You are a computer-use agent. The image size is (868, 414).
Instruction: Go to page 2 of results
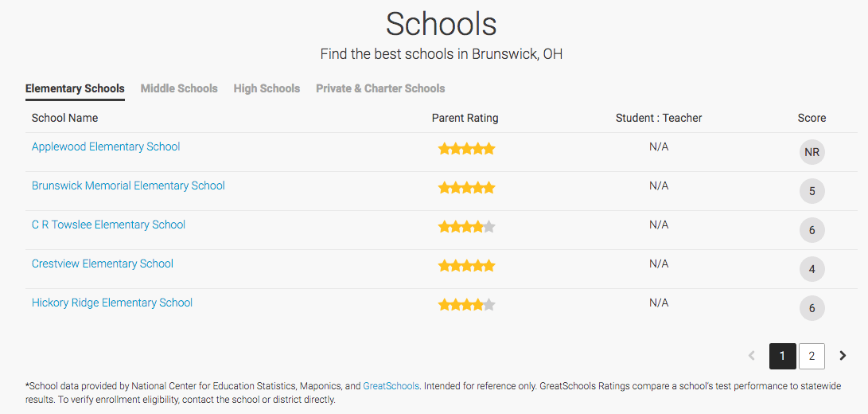[x=812, y=357]
